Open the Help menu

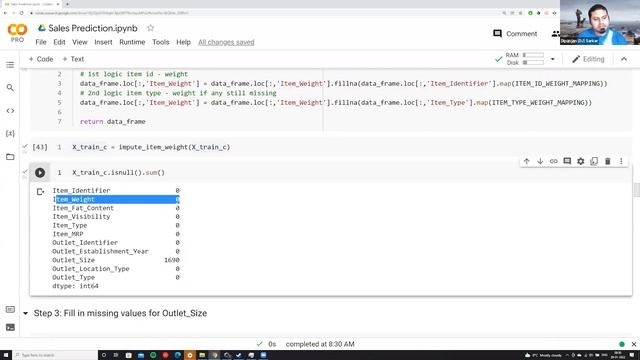pos(183,42)
